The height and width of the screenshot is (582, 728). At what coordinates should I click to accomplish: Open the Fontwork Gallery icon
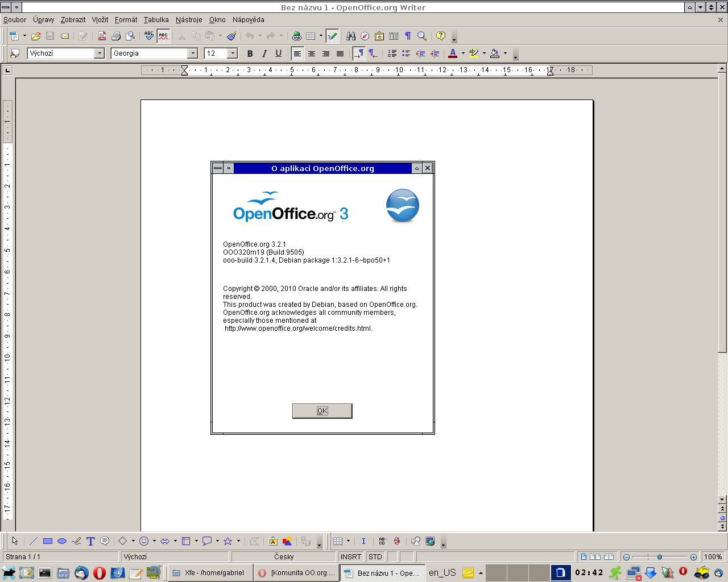[273, 541]
